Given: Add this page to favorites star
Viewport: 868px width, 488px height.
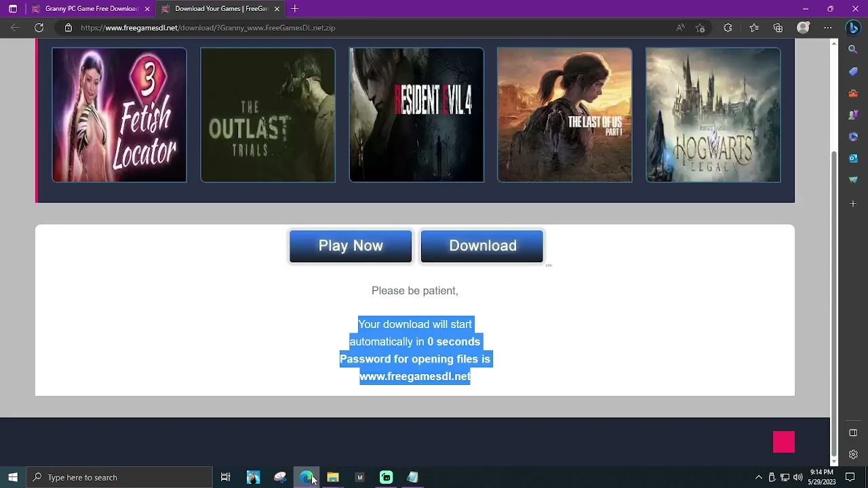Looking at the screenshot, I should (701, 28).
